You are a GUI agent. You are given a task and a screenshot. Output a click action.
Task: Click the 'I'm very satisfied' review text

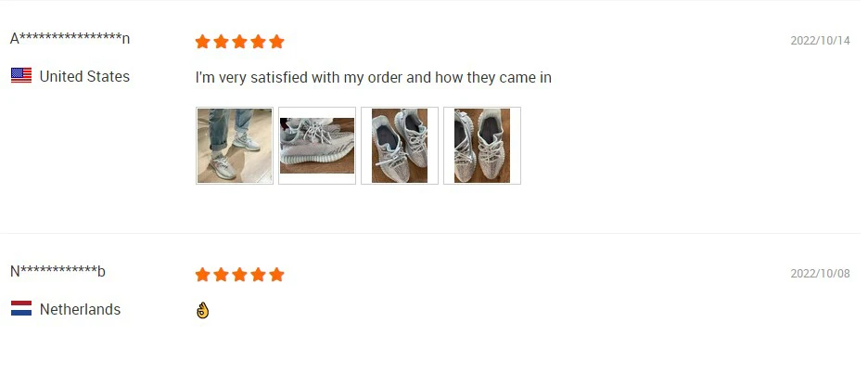(373, 77)
